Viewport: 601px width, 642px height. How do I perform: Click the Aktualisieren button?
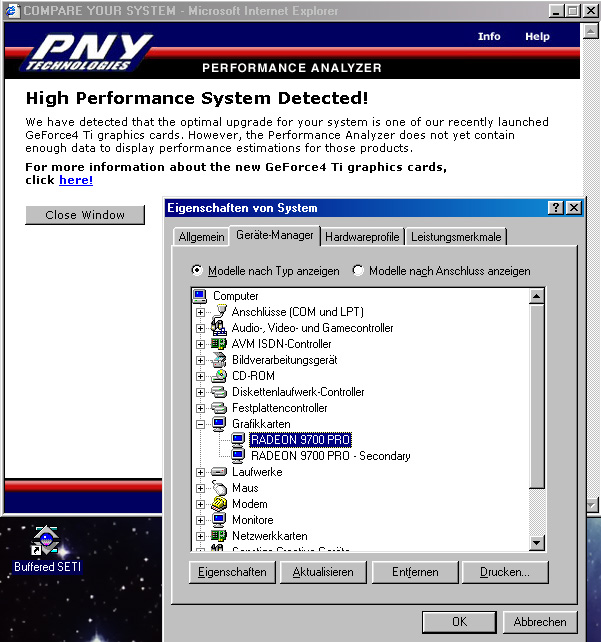[x=323, y=572]
